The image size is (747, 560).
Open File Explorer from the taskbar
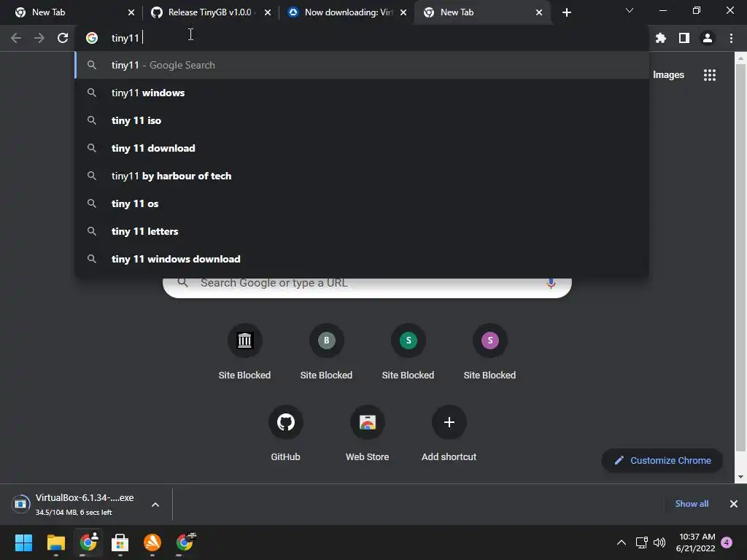pos(55,542)
